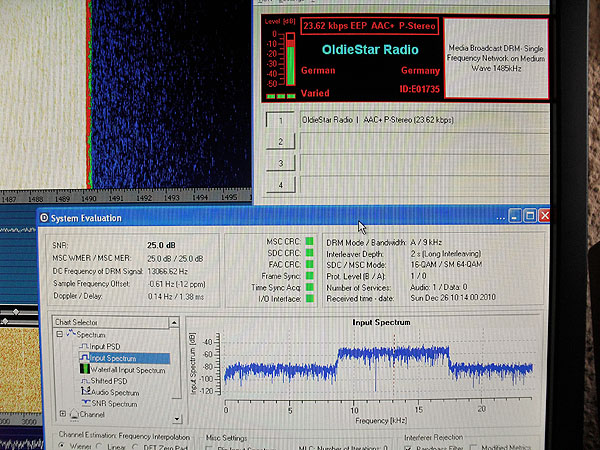Click DRM Mode / Bandwidth value A / 9 kHz
The width and height of the screenshot is (600, 450).
tap(426, 242)
